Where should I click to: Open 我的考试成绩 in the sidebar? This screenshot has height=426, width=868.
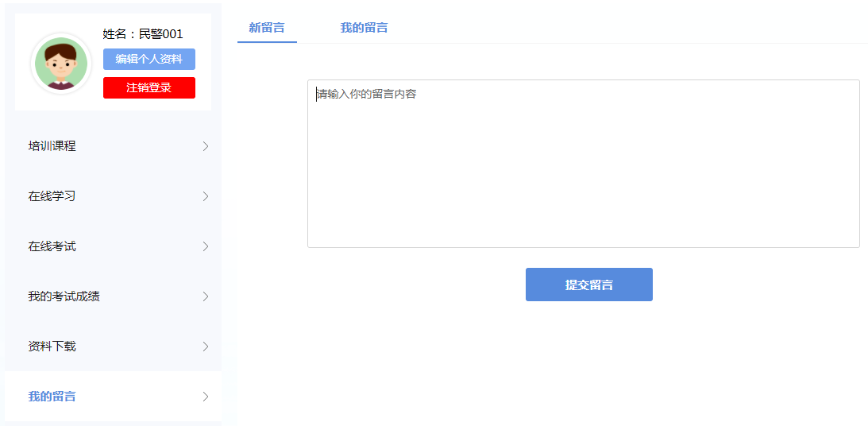click(64, 296)
